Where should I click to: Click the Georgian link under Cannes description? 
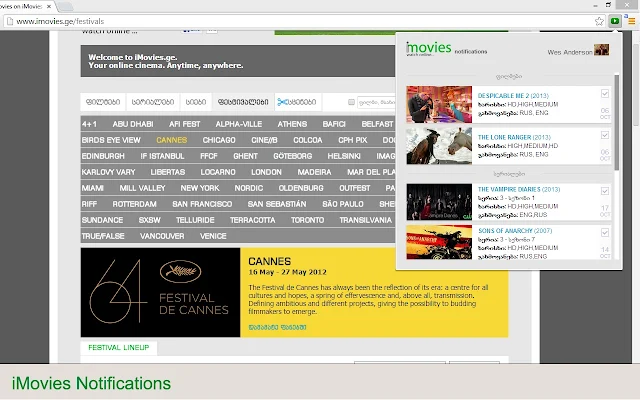277,327
